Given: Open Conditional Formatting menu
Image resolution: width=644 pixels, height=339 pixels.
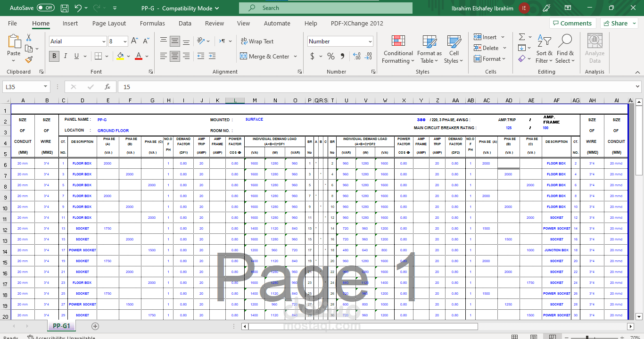Looking at the screenshot, I should click(398, 49).
